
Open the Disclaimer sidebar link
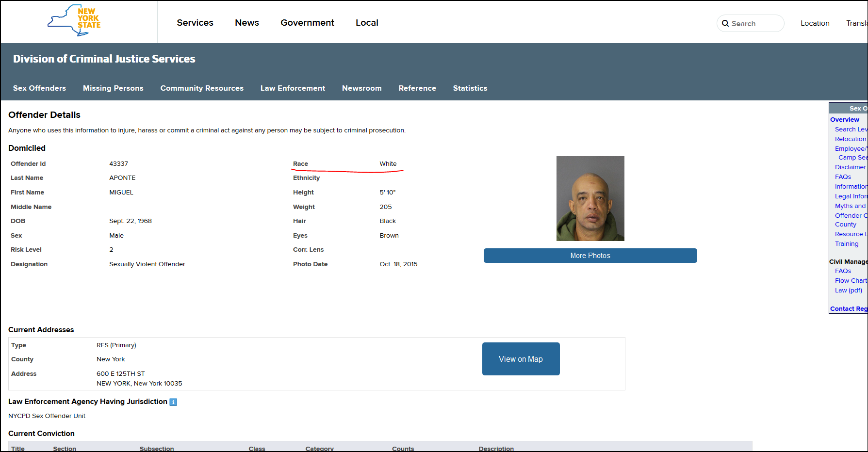tap(850, 167)
